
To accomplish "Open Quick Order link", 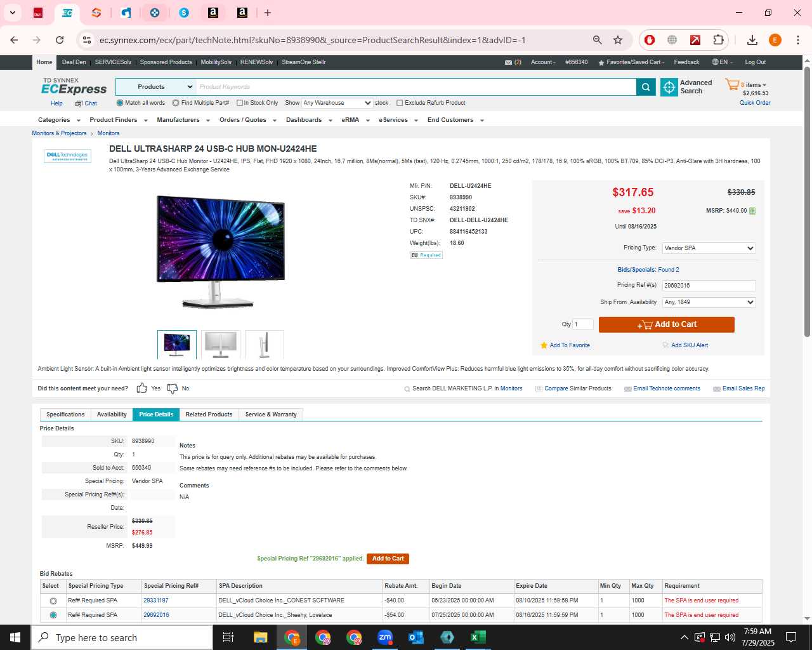I will coord(755,103).
